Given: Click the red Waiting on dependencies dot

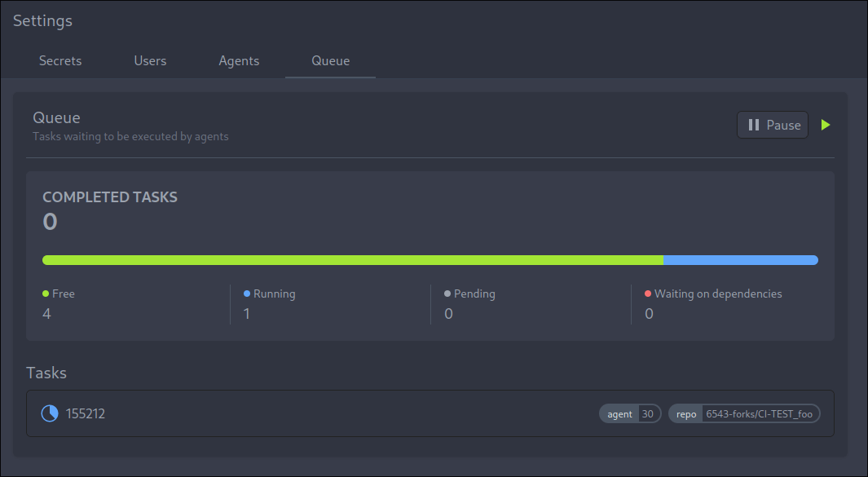Looking at the screenshot, I should 648,293.
